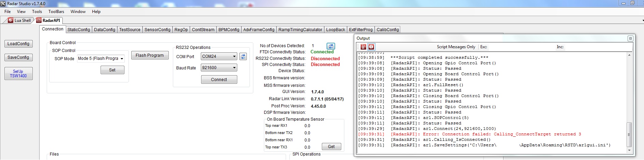Click the ar1.Calling_IsConnected() log line
Screen dimensions: 644x160
[x=424, y=139]
